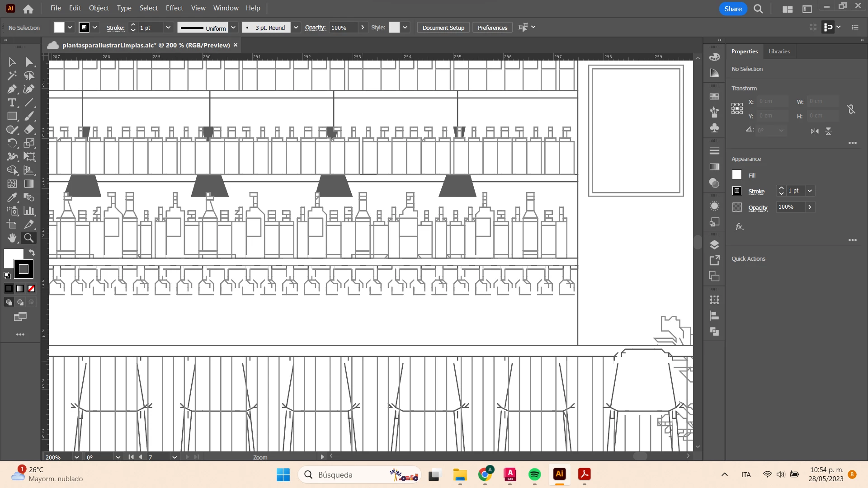Expand the zoom level 200% dropdown
The width and height of the screenshot is (868, 488).
[77, 457]
